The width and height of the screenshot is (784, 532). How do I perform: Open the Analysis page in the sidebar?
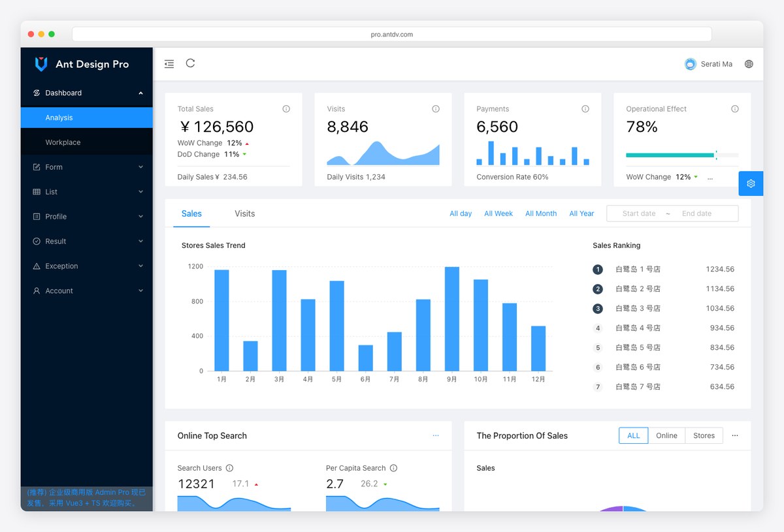(87, 117)
